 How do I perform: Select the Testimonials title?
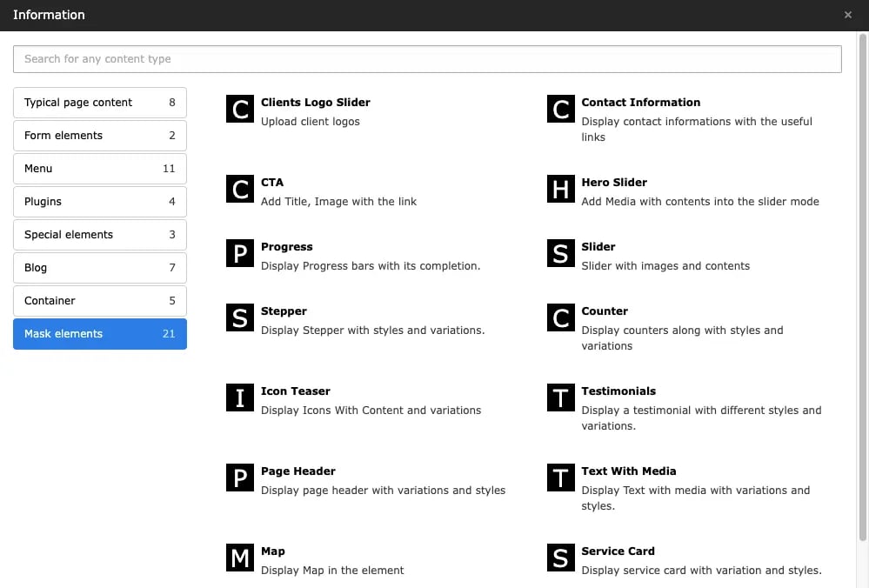(x=618, y=391)
